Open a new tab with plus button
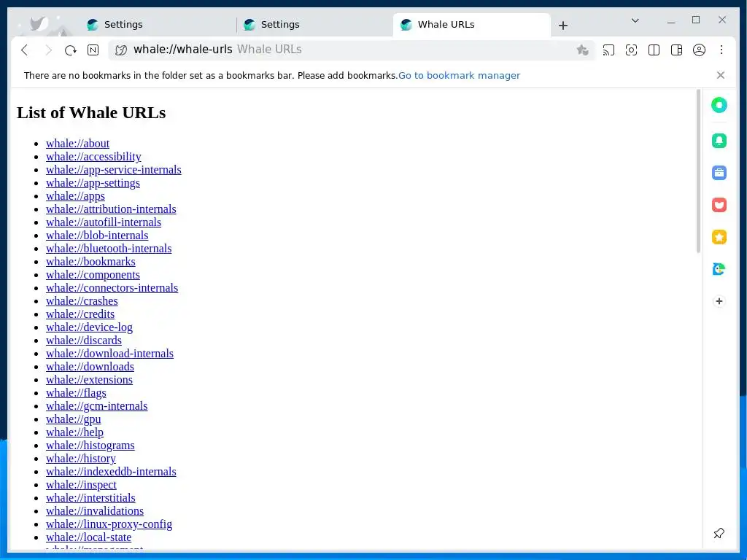 (x=563, y=26)
